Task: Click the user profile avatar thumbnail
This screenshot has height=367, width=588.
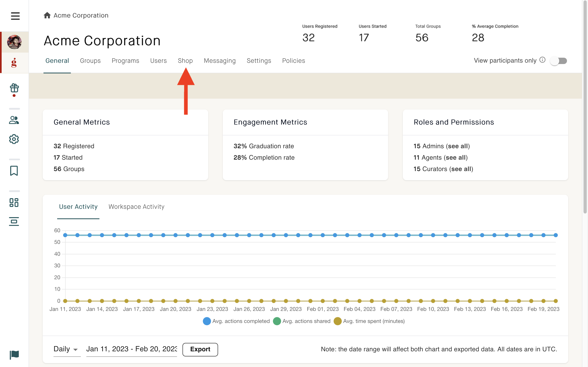Action: (x=14, y=42)
